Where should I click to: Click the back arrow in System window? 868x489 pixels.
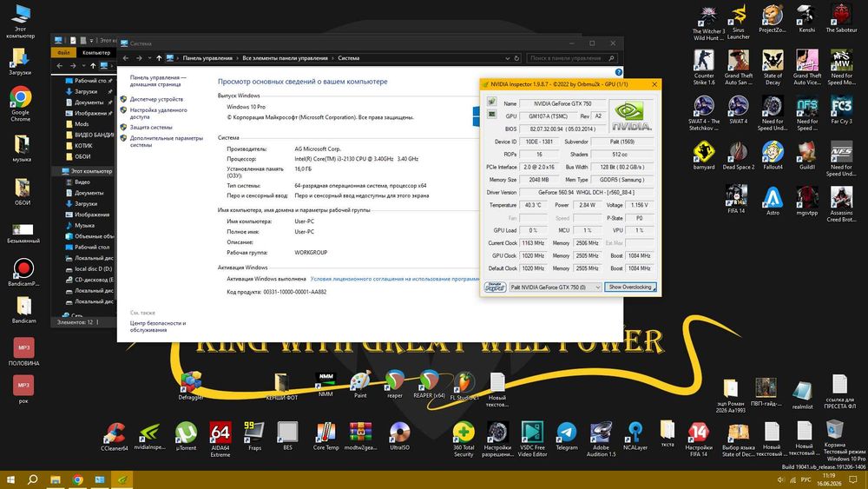point(126,58)
